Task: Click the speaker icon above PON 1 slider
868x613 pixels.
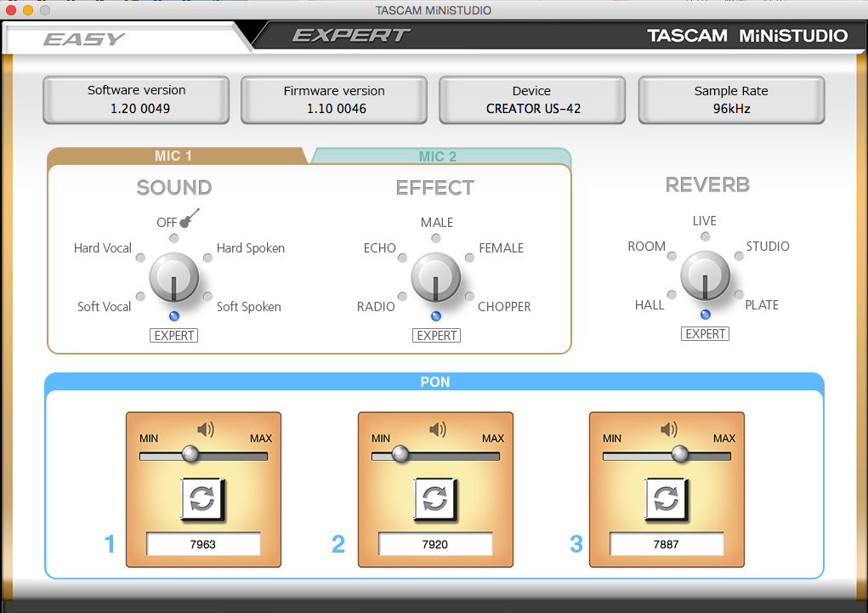Action: pos(205,430)
